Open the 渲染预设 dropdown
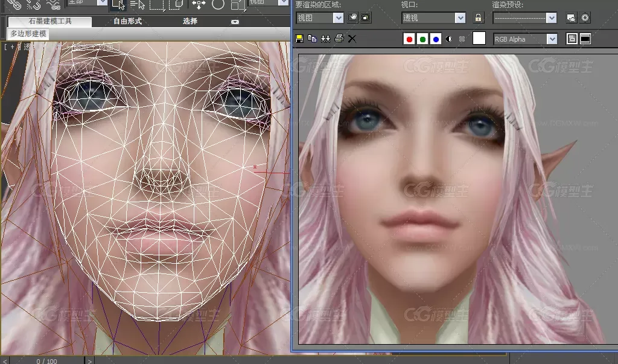 coord(524,18)
